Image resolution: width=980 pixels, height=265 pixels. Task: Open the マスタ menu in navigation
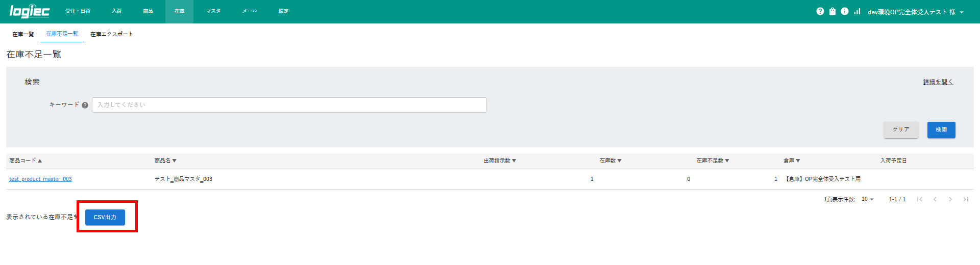tap(213, 11)
